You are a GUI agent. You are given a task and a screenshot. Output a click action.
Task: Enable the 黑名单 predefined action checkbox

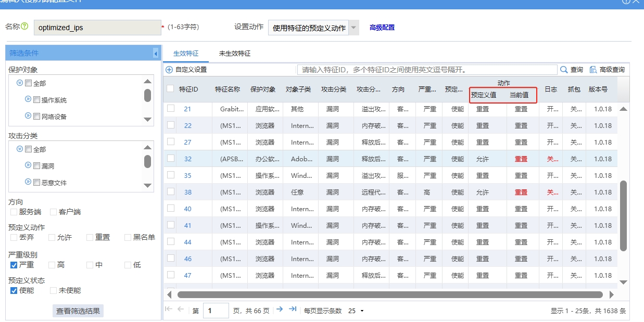[x=129, y=237]
